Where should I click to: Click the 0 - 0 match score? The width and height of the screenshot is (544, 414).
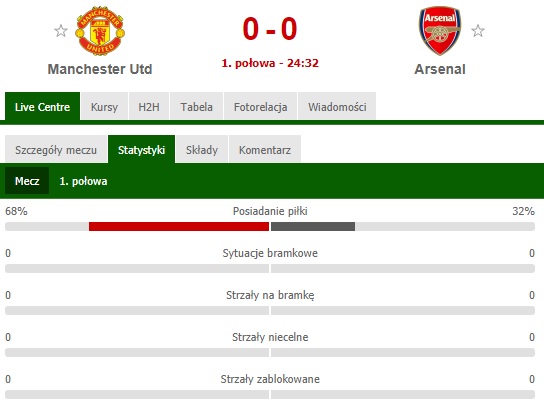(x=270, y=28)
